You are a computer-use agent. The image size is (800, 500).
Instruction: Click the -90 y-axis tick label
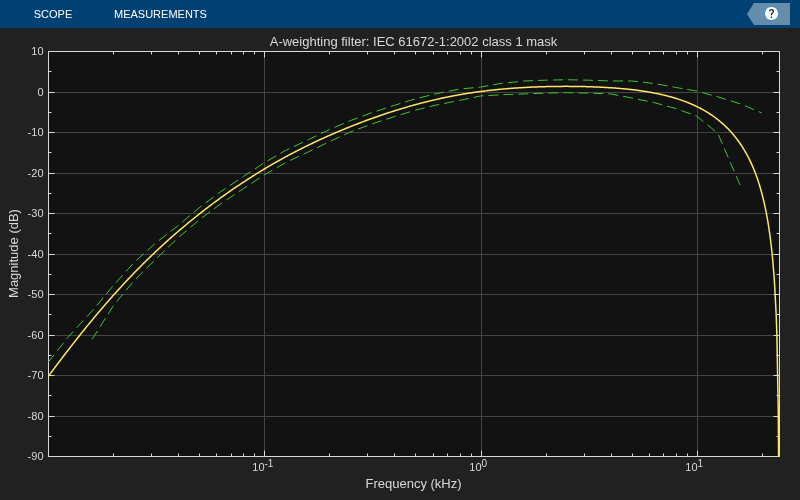tap(35, 456)
